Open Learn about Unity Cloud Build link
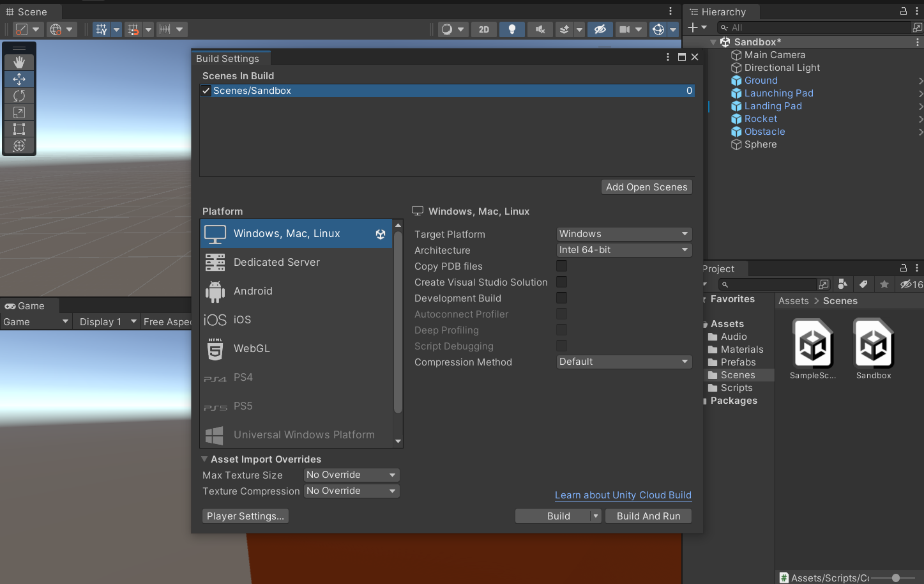The height and width of the screenshot is (584, 924). (x=623, y=495)
